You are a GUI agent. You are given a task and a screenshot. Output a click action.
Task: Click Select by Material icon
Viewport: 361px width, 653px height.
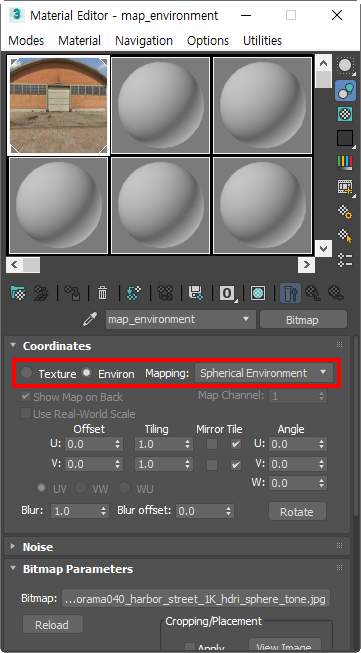coord(345,236)
